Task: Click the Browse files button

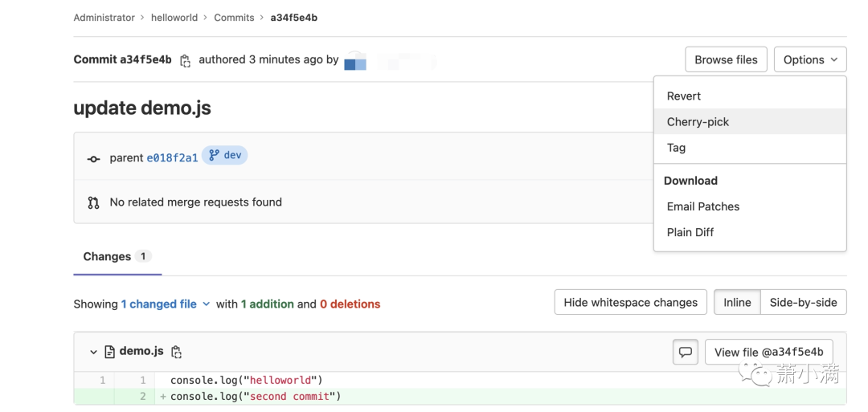Action: tap(726, 59)
